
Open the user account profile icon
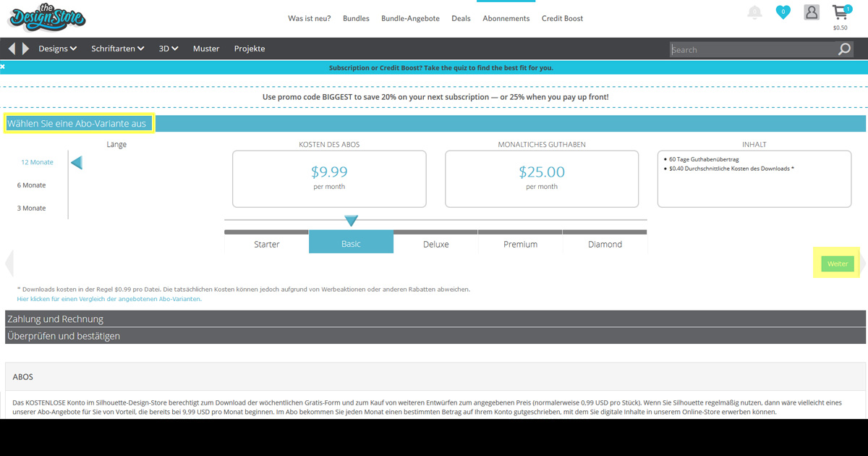click(x=812, y=12)
